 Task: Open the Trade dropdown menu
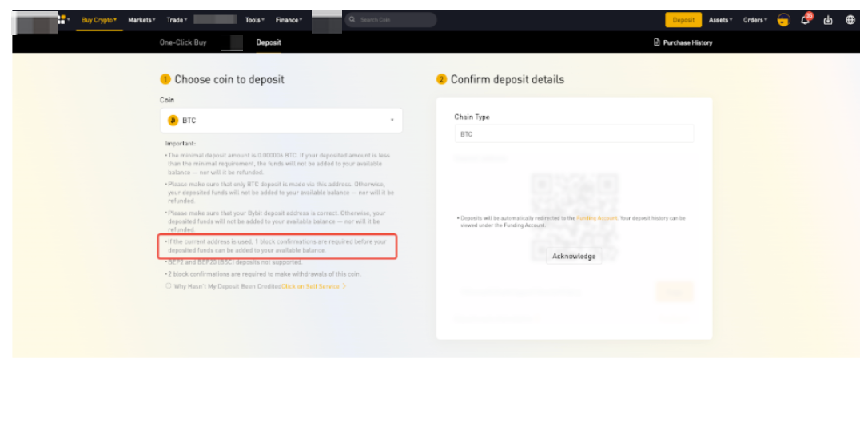tap(177, 20)
